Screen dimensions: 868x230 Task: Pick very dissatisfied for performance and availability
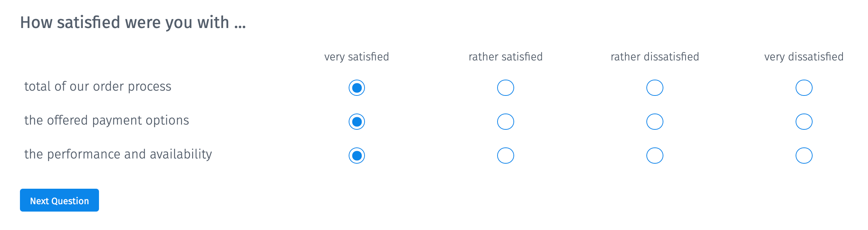(x=804, y=156)
